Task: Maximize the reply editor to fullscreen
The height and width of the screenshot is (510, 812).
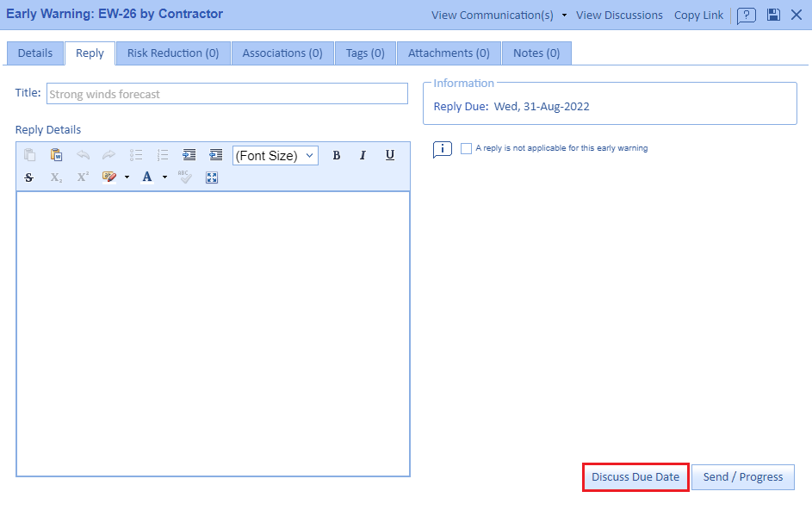Action: pyautogui.click(x=211, y=177)
